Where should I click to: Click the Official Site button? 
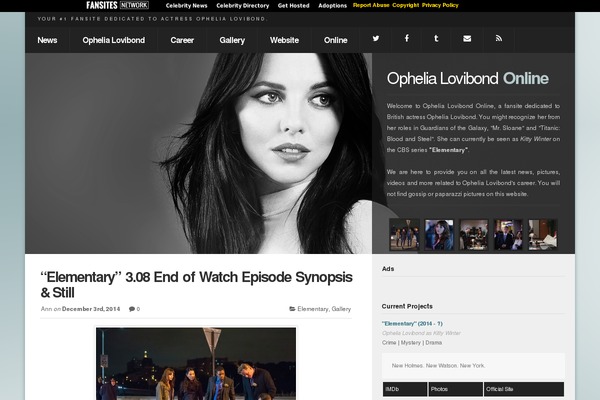[524, 389]
